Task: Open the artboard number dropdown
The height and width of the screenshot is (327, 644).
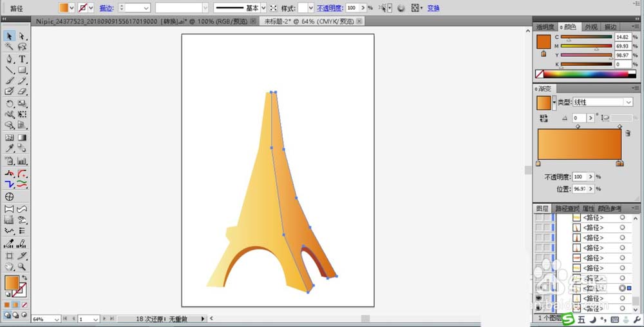Action: (95, 319)
